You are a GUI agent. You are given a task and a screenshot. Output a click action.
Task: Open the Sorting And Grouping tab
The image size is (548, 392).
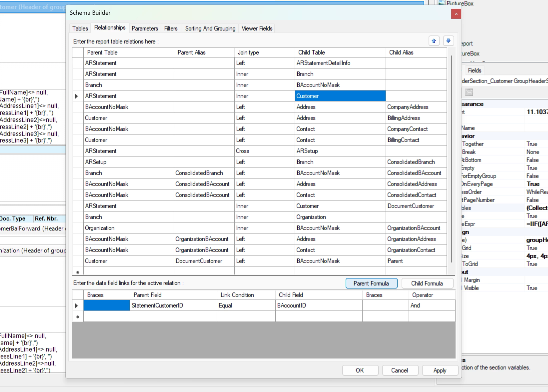click(210, 28)
